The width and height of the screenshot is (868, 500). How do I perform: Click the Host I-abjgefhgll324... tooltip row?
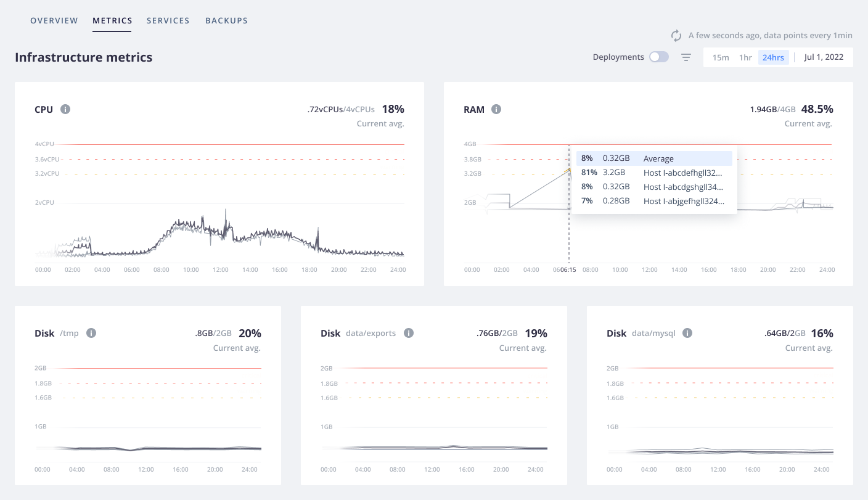click(x=654, y=201)
